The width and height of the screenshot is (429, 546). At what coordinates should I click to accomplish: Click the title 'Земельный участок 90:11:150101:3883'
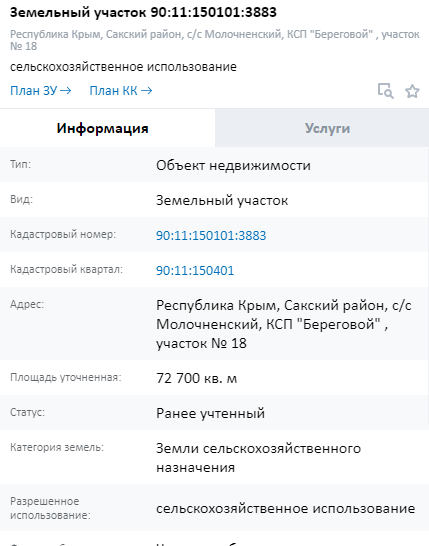pos(143,12)
